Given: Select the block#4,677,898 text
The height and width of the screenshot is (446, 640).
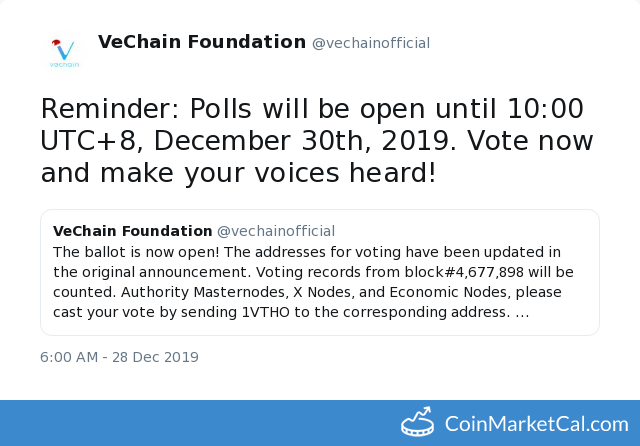Looking at the screenshot, I should pos(464,272).
